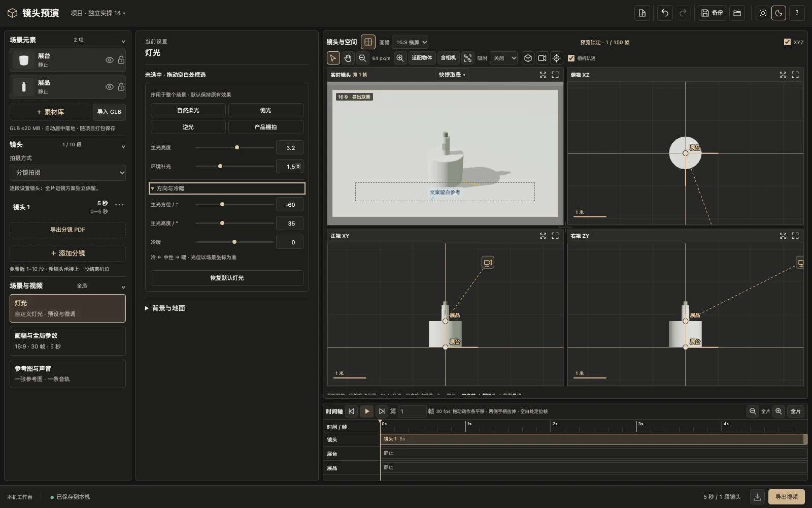
Task: Click the undo arrow icon
Action: point(665,13)
